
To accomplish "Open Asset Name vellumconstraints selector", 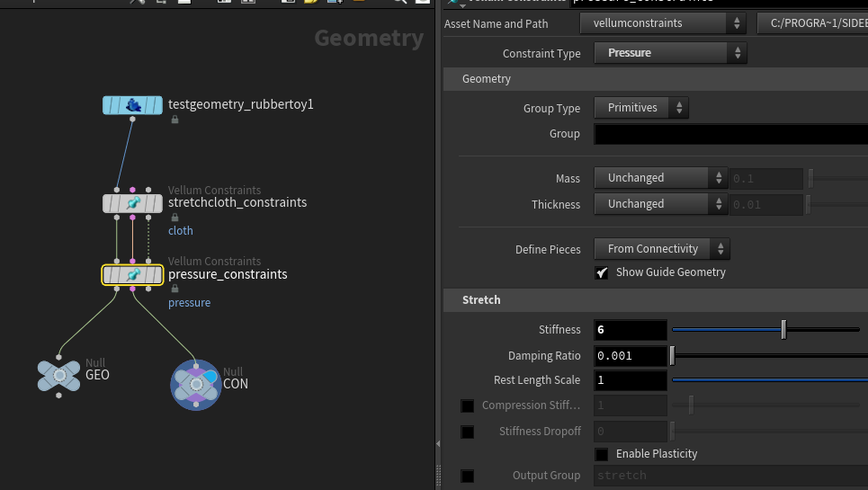I will pyautogui.click(x=663, y=23).
